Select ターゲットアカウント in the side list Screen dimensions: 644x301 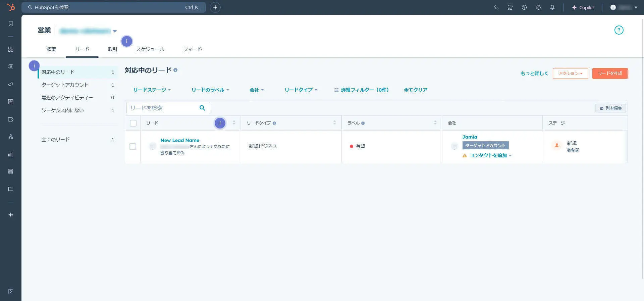click(x=78, y=85)
